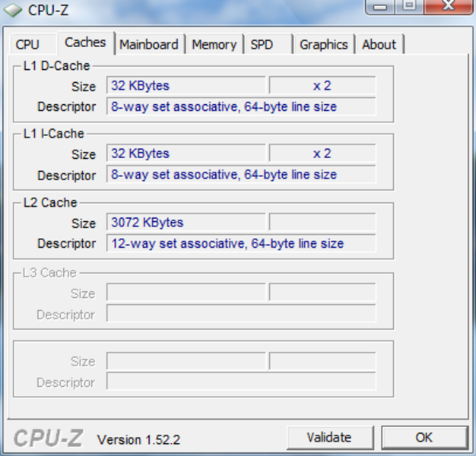Switch to the CPU tab
The image size is (476, 456).
[x=33, y=44]
